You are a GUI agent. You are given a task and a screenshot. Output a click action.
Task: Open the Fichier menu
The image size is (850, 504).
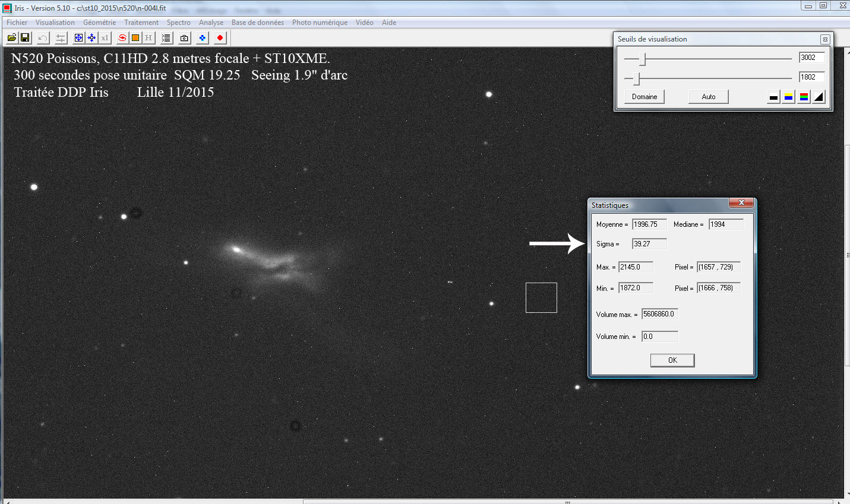[17, 23]
